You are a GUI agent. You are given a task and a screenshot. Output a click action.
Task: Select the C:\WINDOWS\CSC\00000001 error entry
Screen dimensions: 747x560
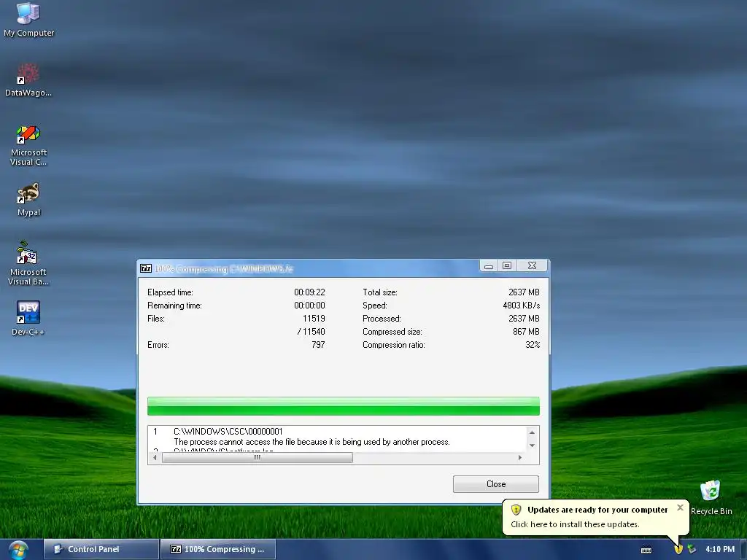coord(228,432)
